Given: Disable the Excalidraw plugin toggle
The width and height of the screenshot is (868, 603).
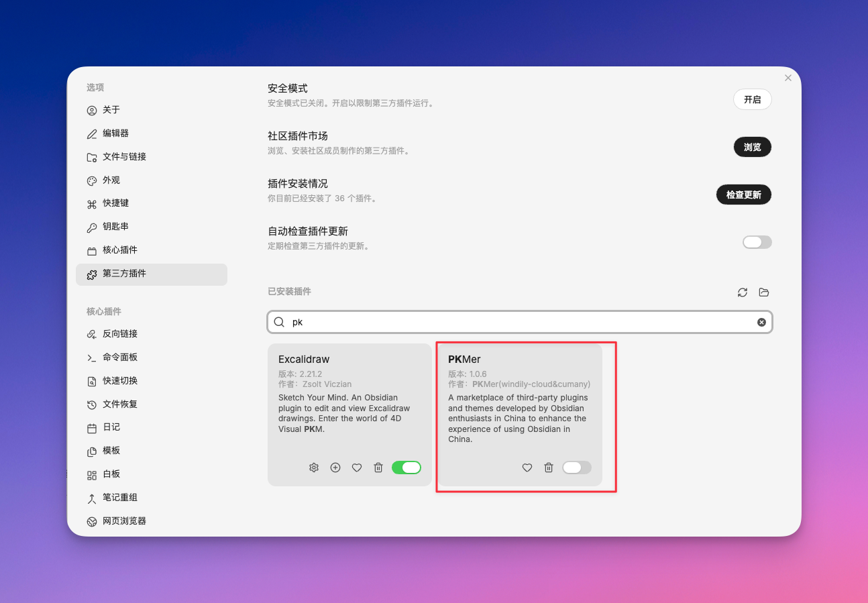Looking at the screenshot, I should (406, 468).
